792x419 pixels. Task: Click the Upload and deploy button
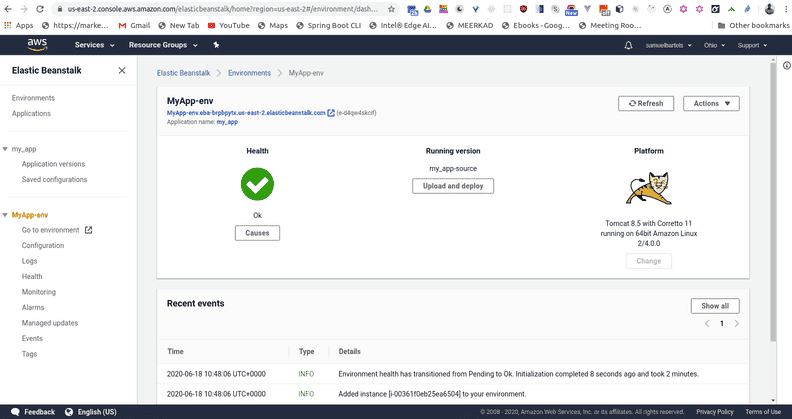[x=453, y=186]
